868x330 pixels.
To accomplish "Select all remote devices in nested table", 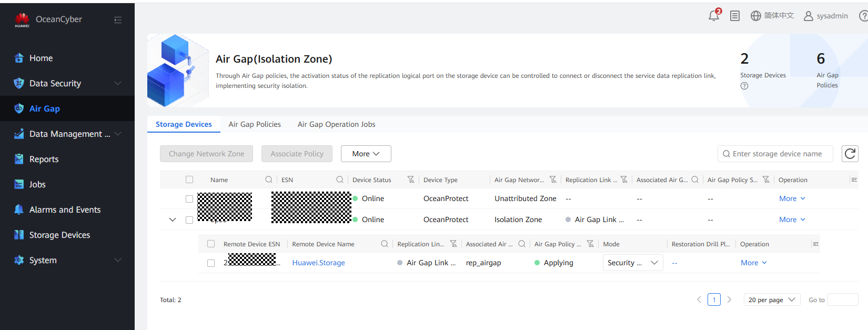I will click(211, 244).
